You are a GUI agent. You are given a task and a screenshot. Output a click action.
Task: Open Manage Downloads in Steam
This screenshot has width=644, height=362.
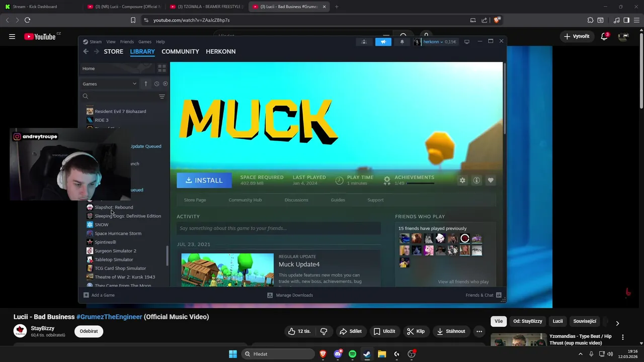290,295
